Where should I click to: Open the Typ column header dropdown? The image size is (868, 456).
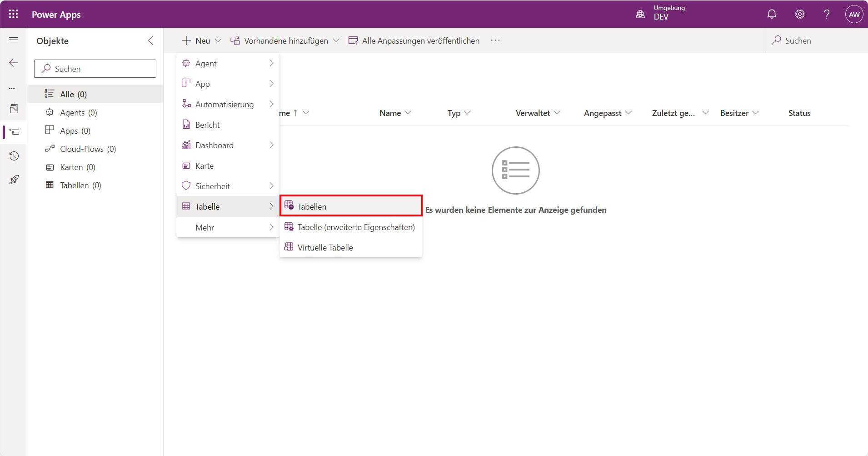459,113
